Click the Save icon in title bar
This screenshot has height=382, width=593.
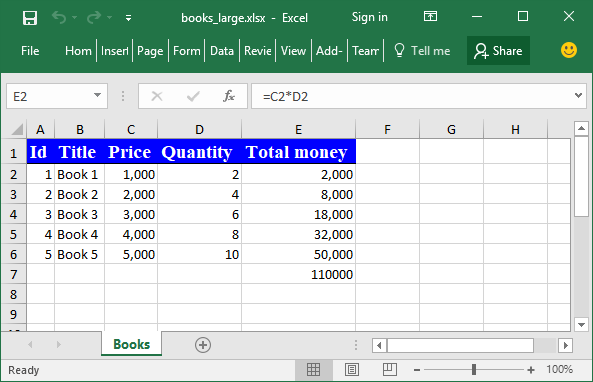pos(30,18)
